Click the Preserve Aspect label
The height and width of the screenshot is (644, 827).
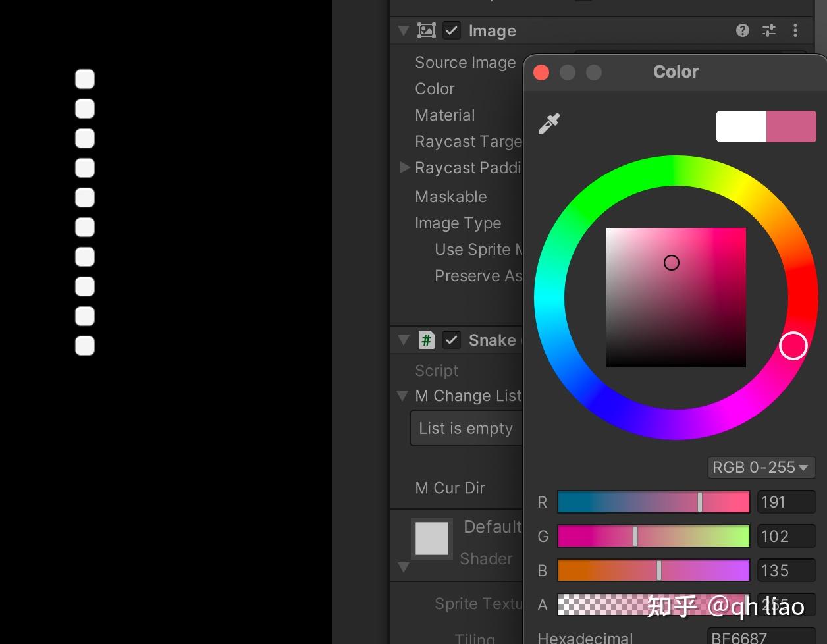click(x=479, y=275)
